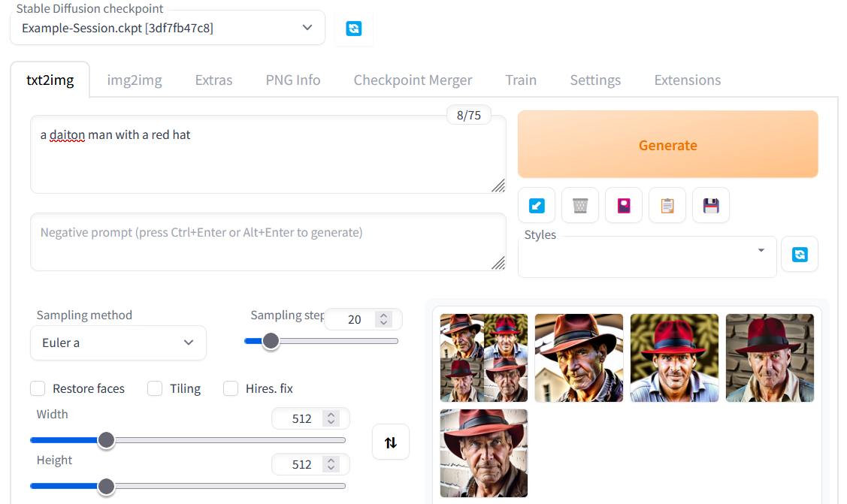Click the Sampling steps slider handle
This screenshot has height=504, width=847.
pos(271,341)
